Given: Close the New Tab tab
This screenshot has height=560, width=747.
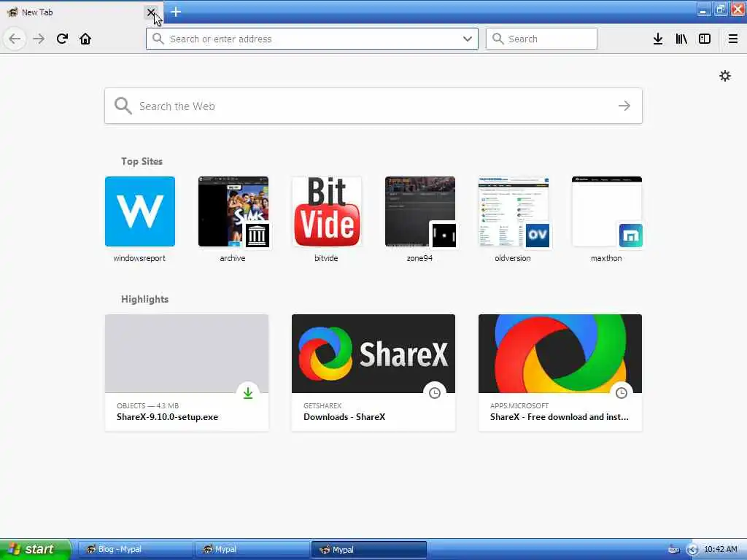Looking at the screenshot, I should click(x=150, y=12).
